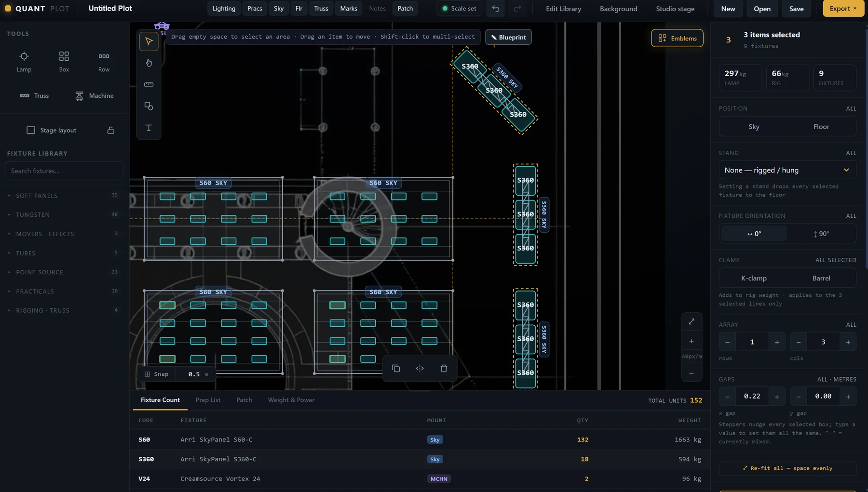Toggle the Pracs layer
The image size is (868, 492).
click(x=255, y=9)
